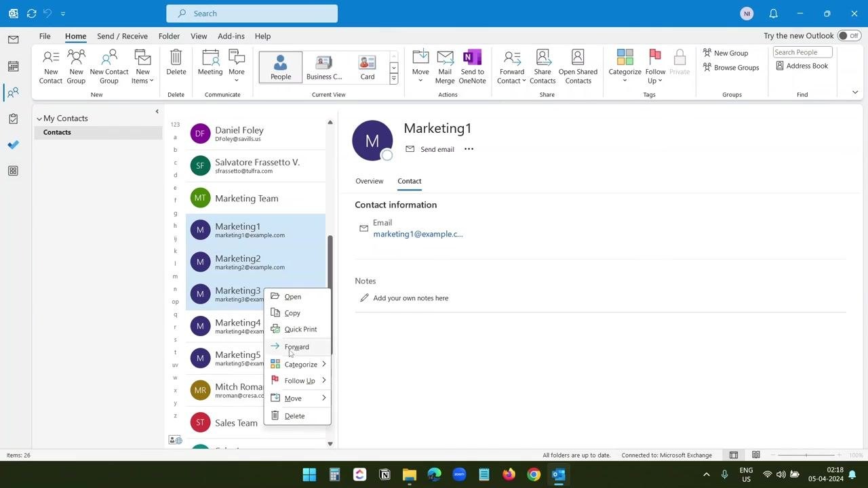The image size is (868, 488).
Task: Click the New Group ribbon icon
Action: tap(76, 67)
